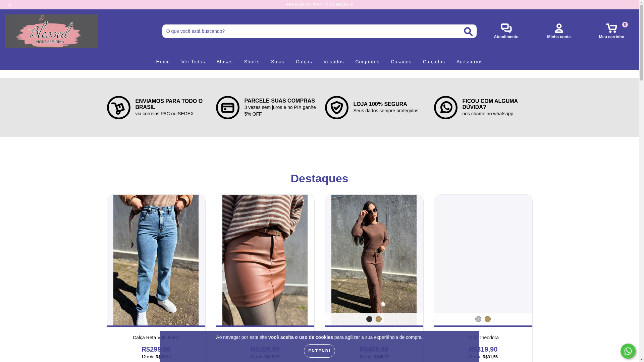Open the brown leather skirt product photo
Screen dimensions: 644x362
[265, 260]
